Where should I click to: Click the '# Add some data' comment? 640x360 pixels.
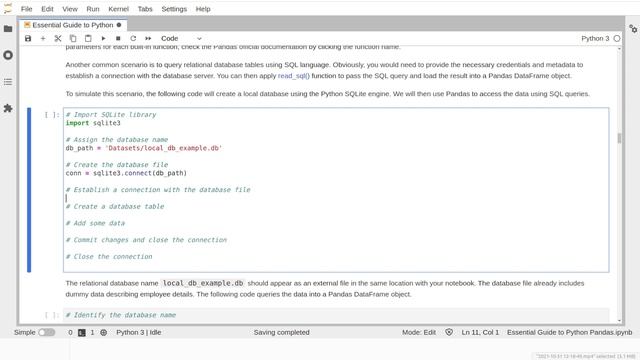point(96,223)
